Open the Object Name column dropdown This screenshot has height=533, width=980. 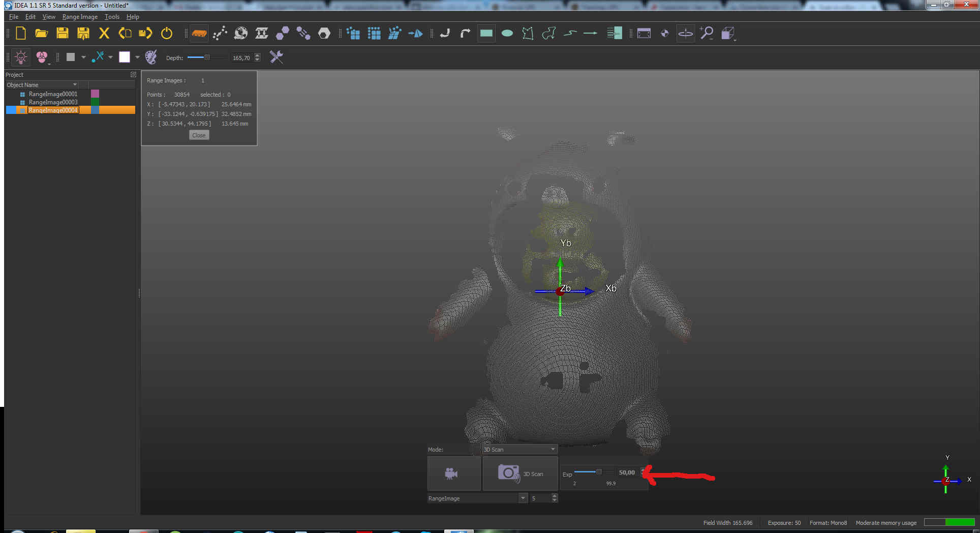(x=75, y=85)
